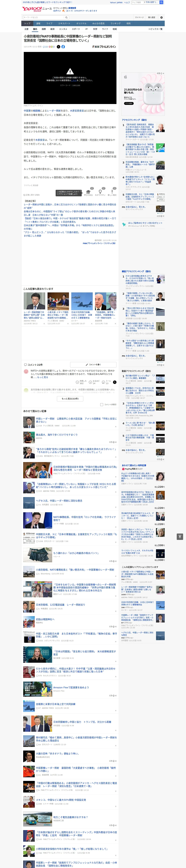Open 東出昌大 recommended article
The height and width of the screenshot is (868, 186).
tap(57, 435)
